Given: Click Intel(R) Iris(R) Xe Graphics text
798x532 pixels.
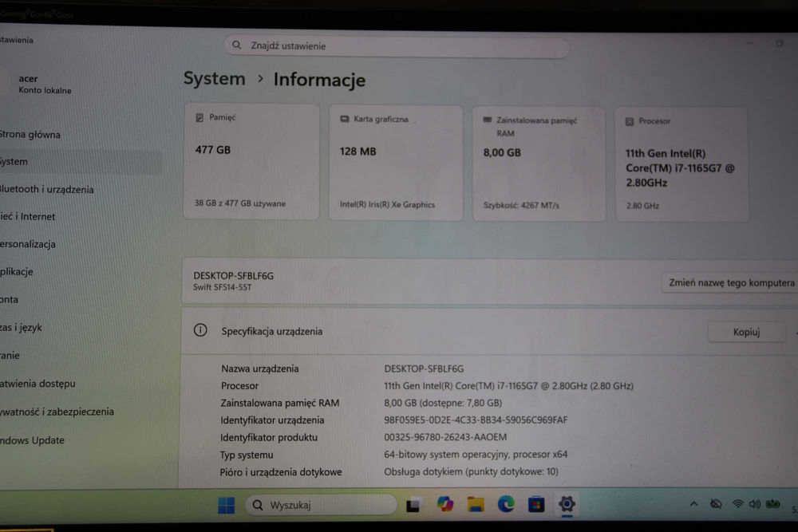Looking at the screenshot, I should pos(387,204).
